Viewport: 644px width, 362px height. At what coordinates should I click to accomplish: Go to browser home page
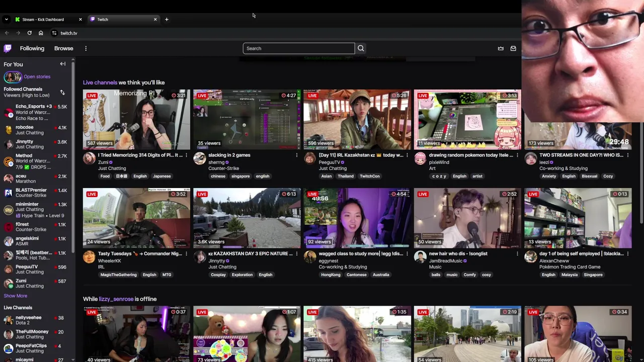point(41,33)
